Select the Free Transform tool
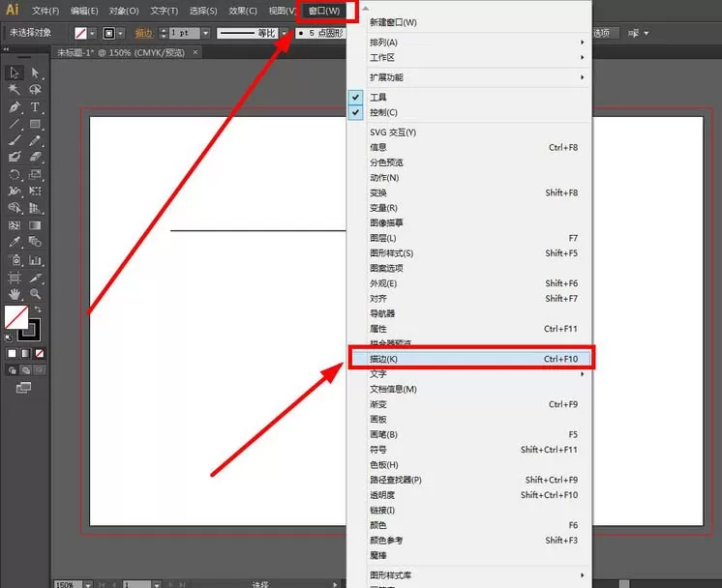 [x=35, y=191]
